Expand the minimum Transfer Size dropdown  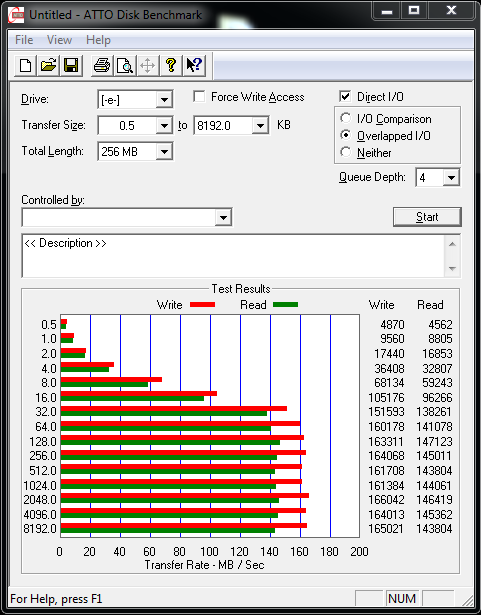click(164, 126)
